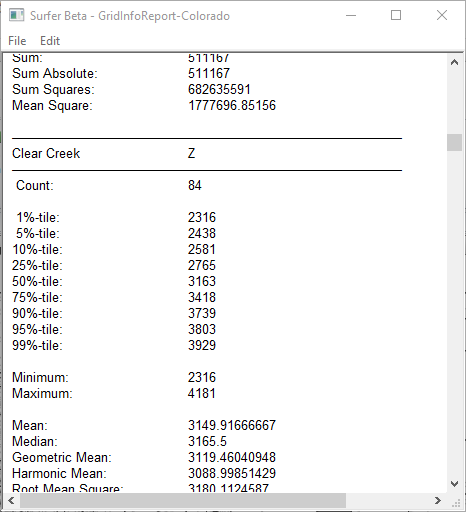Click the 50%-tile value 3163
The image size is (466, 512).
[x=202, y=281]
